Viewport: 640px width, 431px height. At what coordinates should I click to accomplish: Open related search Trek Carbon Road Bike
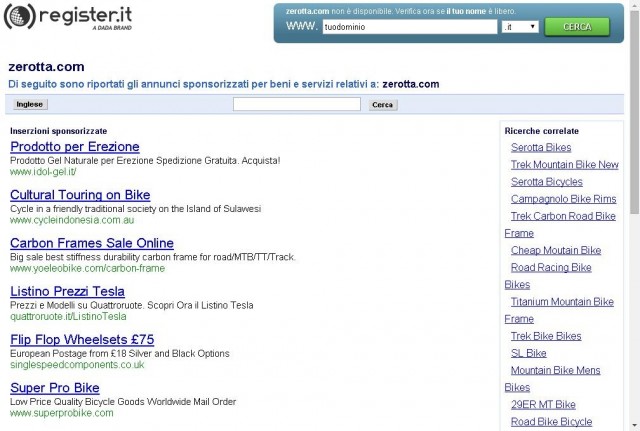pos(563,216)
